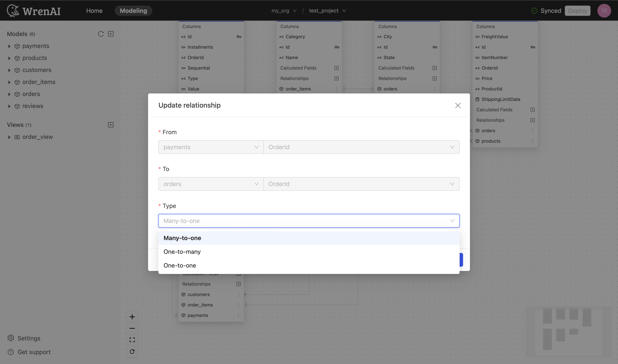Add calculated field in Category model card

[x=337, y=68]
